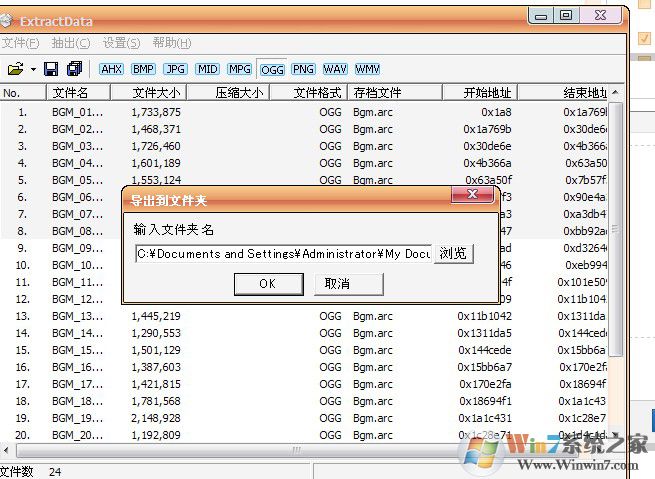The height and width of the screenshot is (479, 655).
Task: Click start address 0x11b1042 cell
Action: tap(484, 316)
